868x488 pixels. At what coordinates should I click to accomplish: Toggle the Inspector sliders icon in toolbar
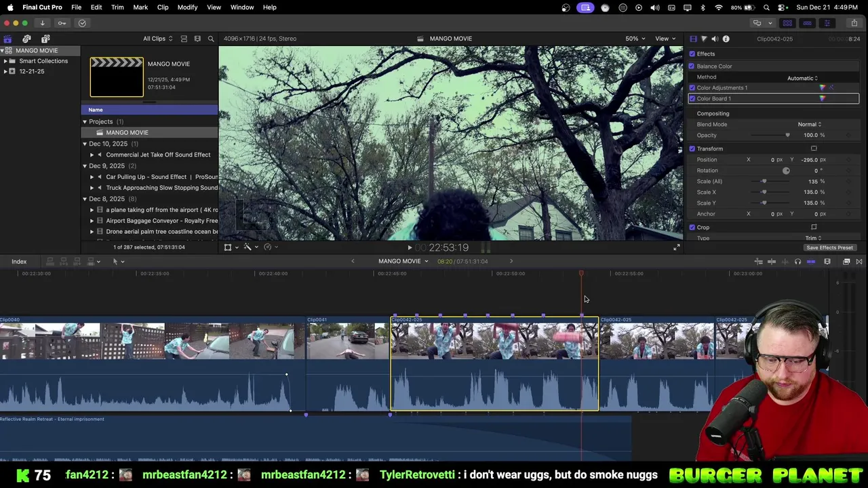(827, 23)
